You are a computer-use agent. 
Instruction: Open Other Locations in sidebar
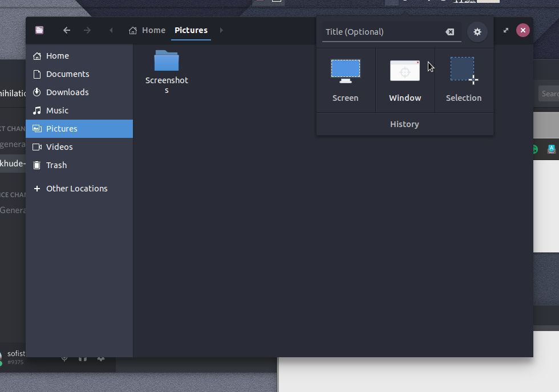pos(79,189)
